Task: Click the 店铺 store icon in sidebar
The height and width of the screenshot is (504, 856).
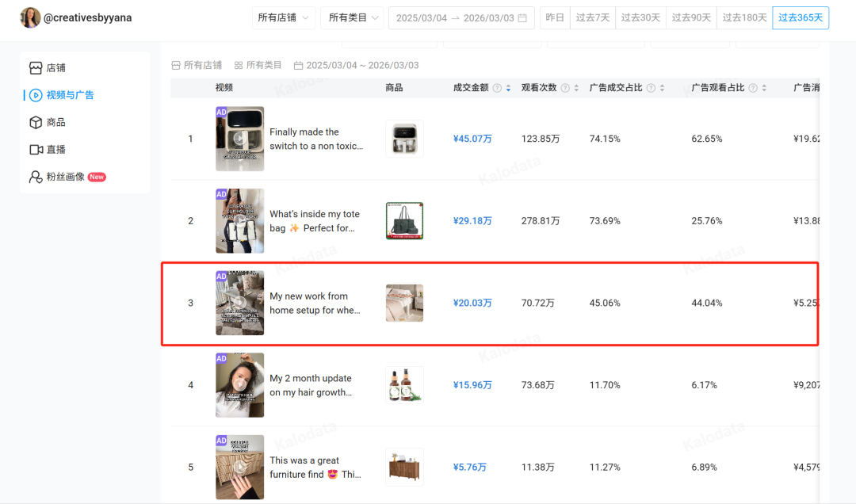Action: [x=36, y=68]
